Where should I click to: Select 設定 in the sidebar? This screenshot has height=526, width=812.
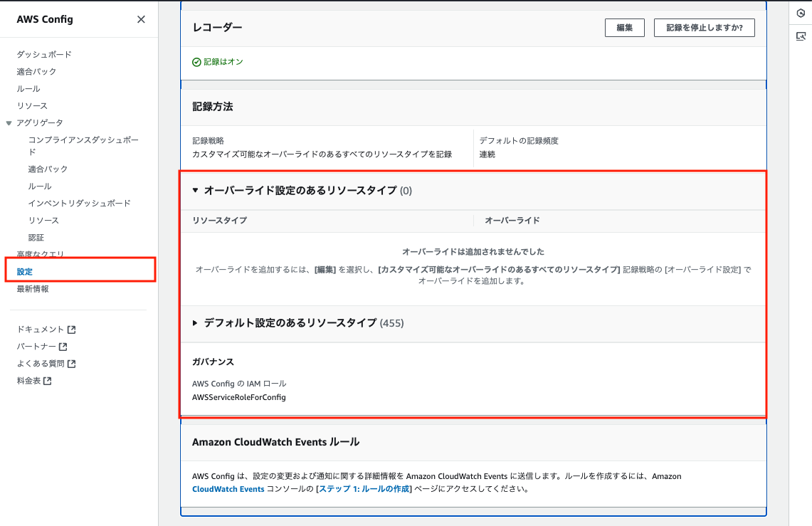click(25, 271)
